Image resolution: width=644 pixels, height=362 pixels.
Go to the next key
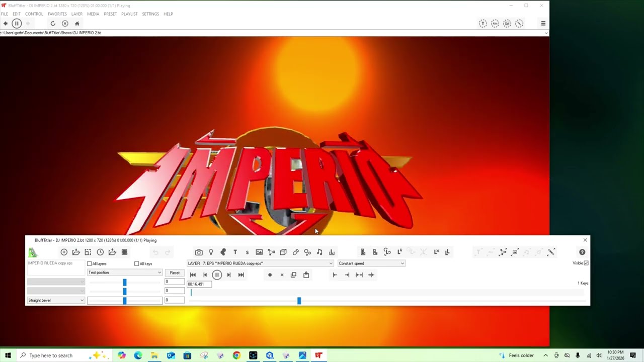point(229,275)
